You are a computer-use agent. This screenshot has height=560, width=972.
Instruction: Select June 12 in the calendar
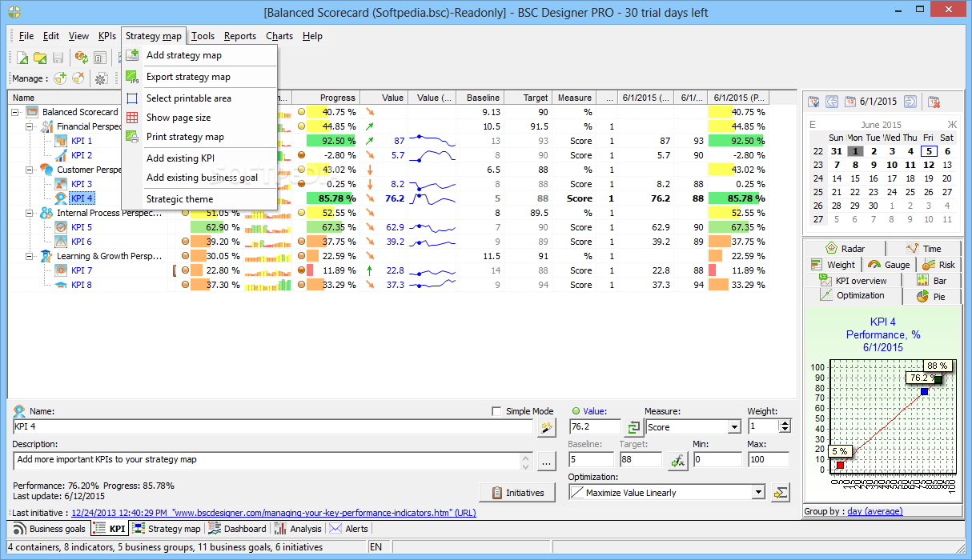pyautogui.click(x=928, y=165)
